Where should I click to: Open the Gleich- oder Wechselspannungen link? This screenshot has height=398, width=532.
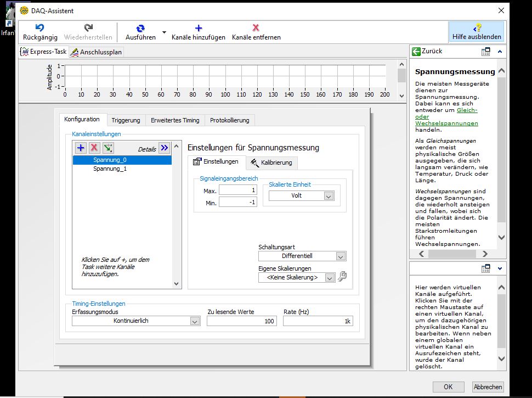tap(446, 117)
